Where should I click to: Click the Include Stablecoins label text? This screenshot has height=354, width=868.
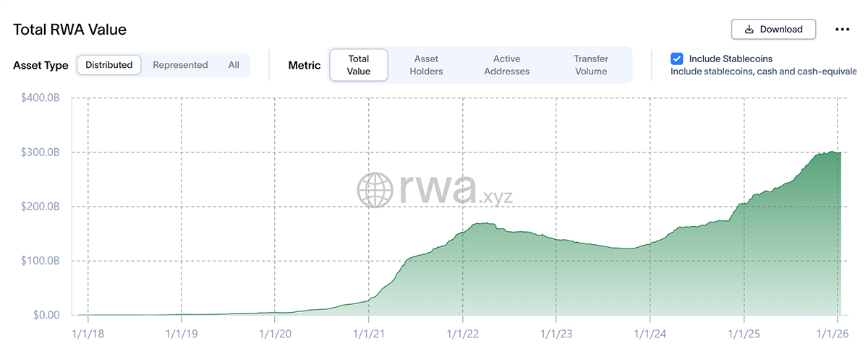(731, 59)
